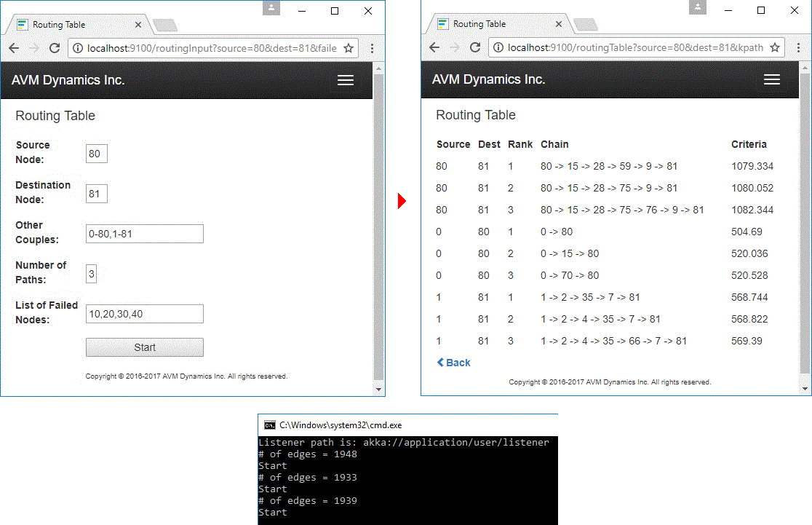
Task: Reload the routingInput page in left window
Action: (x=55, y=48)
